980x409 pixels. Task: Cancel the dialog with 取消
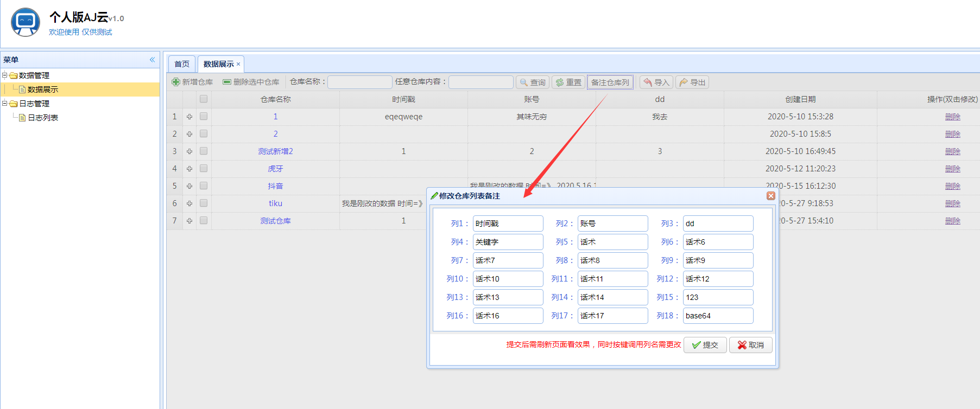[x=751, y=345]
